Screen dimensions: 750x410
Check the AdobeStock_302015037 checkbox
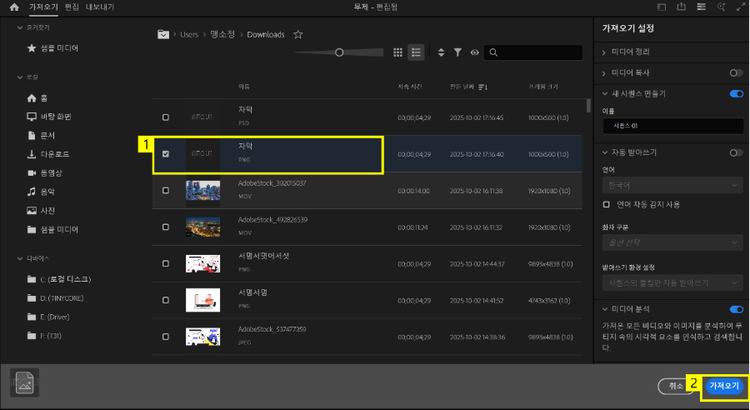pyautogui.click(x=165, y=190)
